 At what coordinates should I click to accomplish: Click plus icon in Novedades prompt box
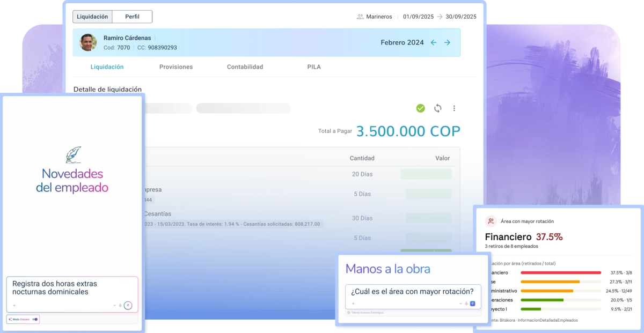(14, 306)
